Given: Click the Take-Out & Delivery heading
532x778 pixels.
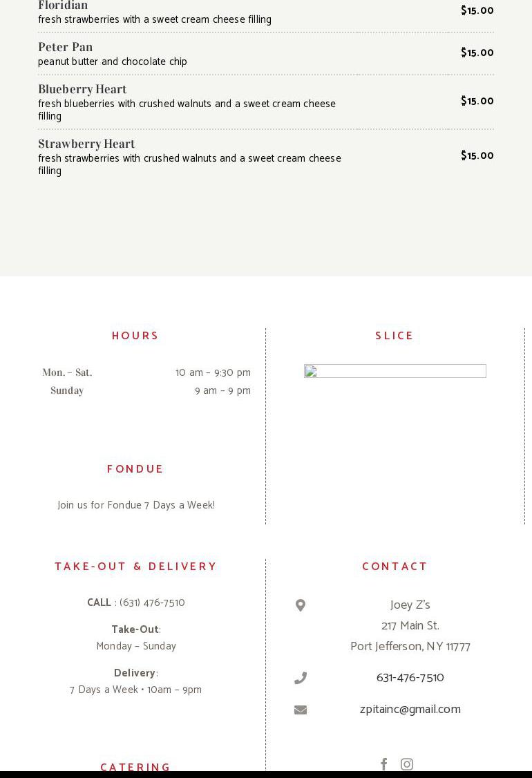Looking at the screenshot, I should (x=135, y=567).
